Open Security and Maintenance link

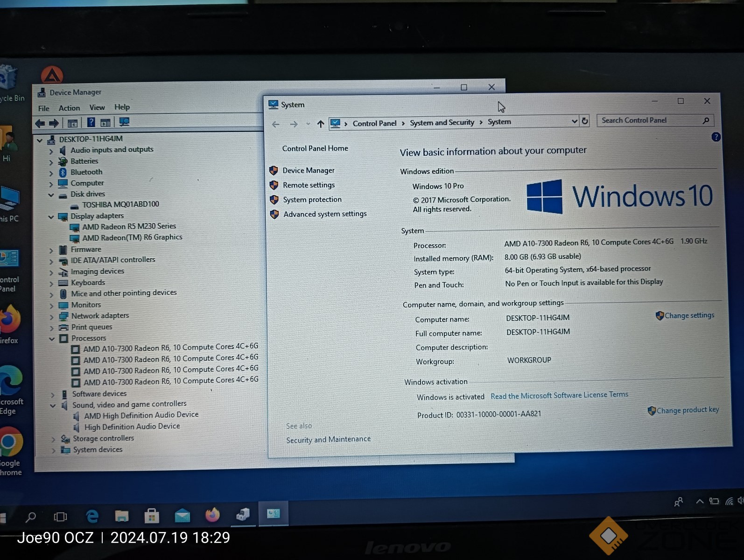[x=328, y=440]
